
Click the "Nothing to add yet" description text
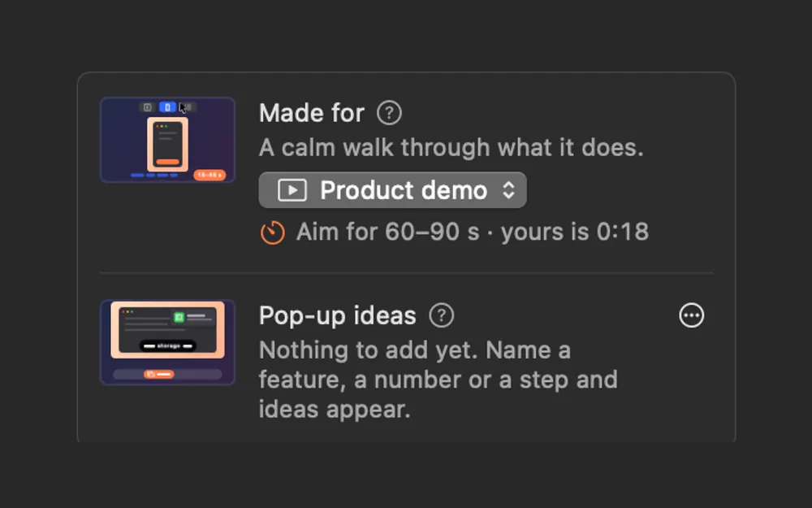(x=438, y=380)
